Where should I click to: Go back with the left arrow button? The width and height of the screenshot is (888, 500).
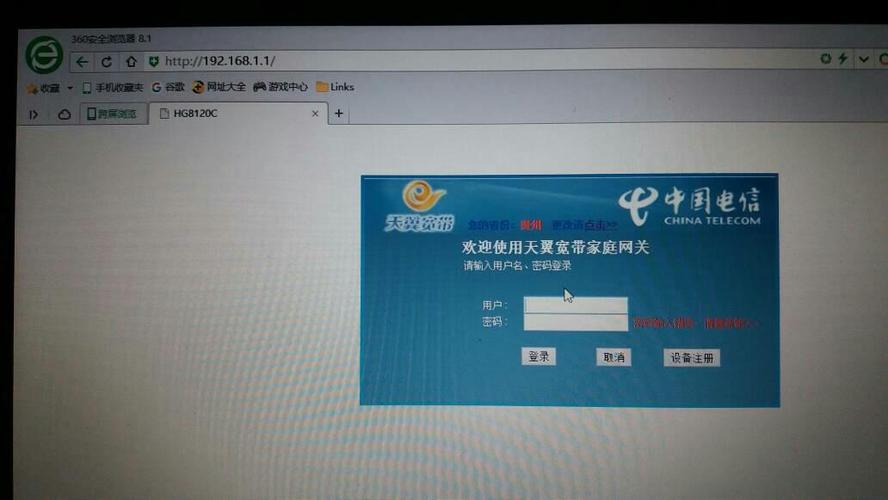click(82, 62)
